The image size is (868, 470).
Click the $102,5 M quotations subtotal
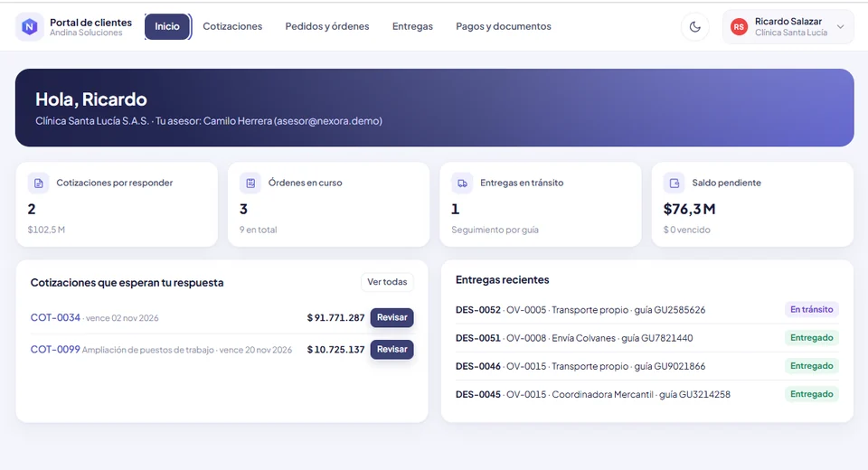(46, 230)
